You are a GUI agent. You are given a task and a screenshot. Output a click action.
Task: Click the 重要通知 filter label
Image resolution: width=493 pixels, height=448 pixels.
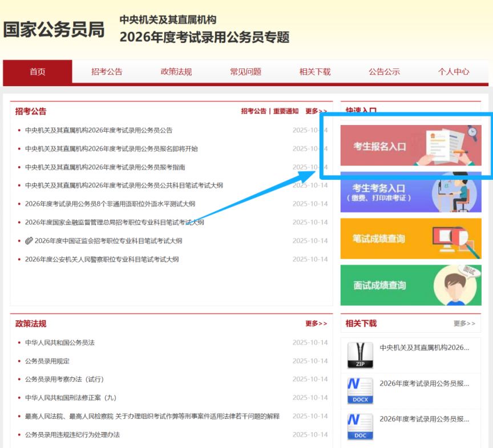tap(285, 111)
